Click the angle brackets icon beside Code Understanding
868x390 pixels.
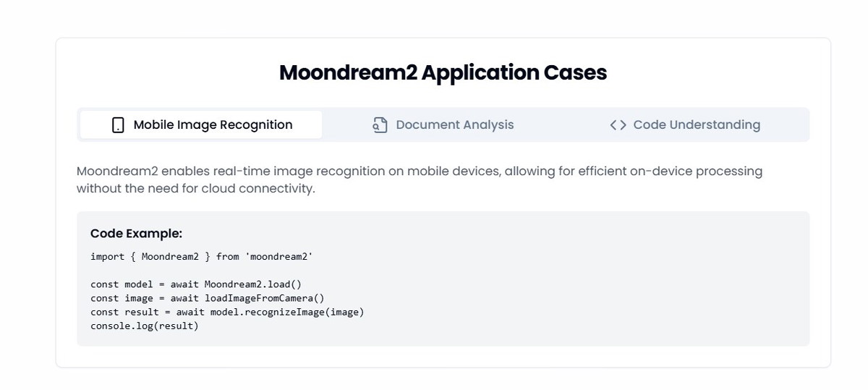tap(618, 125)
